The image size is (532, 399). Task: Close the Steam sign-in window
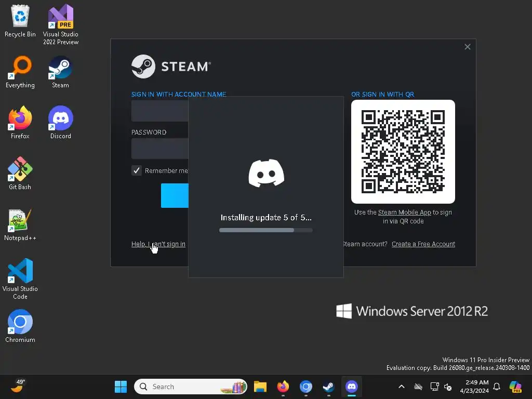pyautogui.click(x=468, y=47)
